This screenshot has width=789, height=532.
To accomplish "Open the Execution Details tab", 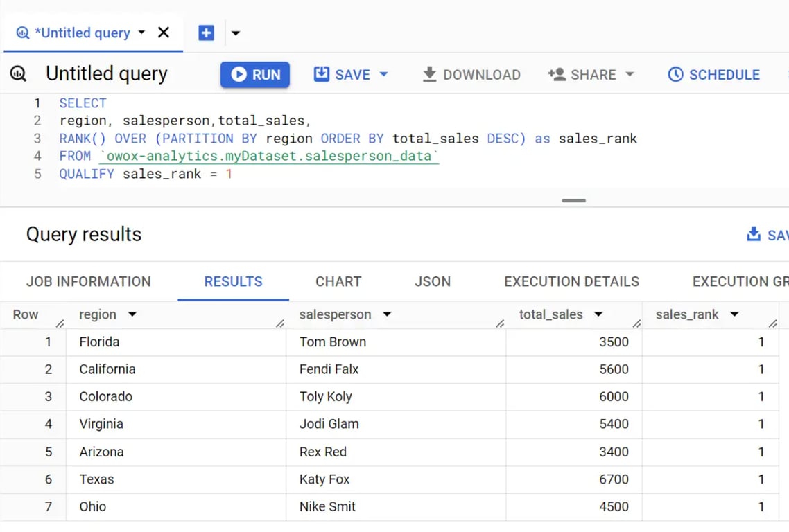I will pyautogui.click(x=571, y=282).
